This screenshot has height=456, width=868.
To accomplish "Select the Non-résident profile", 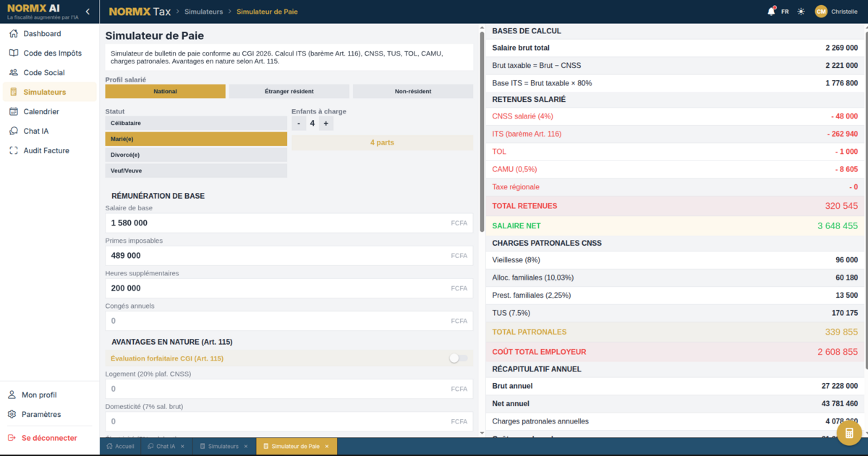I will tap(413, 91).
